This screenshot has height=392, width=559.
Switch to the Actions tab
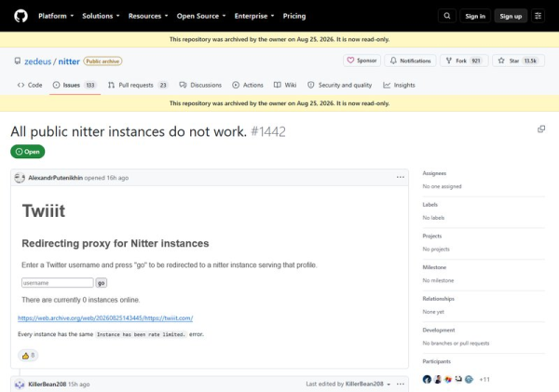(x=248, y=85)
